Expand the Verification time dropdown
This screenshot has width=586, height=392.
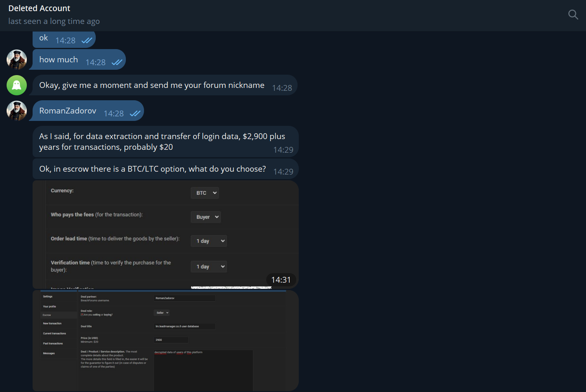coord(209,267)
